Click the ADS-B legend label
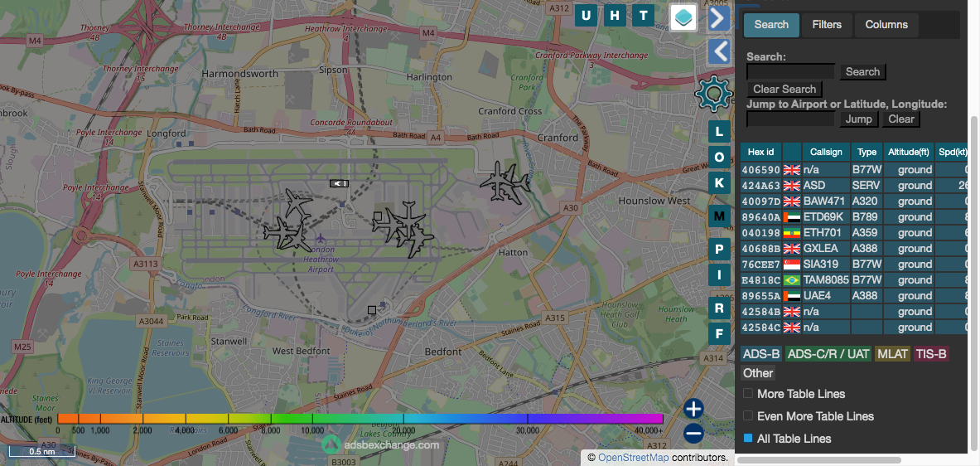This screenshot has height=466, width=980. click(x=761, y=354)
